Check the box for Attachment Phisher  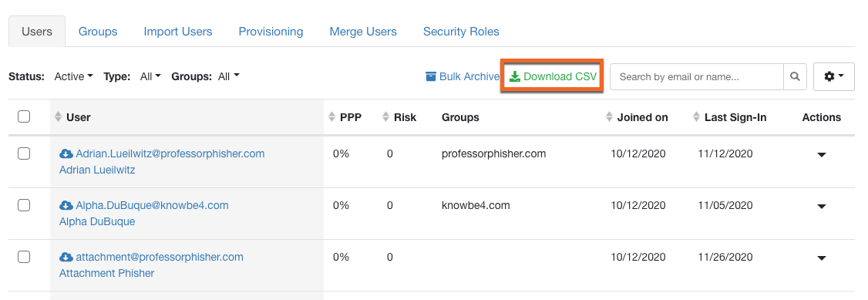pyautogui.click(x=24, y=257)
